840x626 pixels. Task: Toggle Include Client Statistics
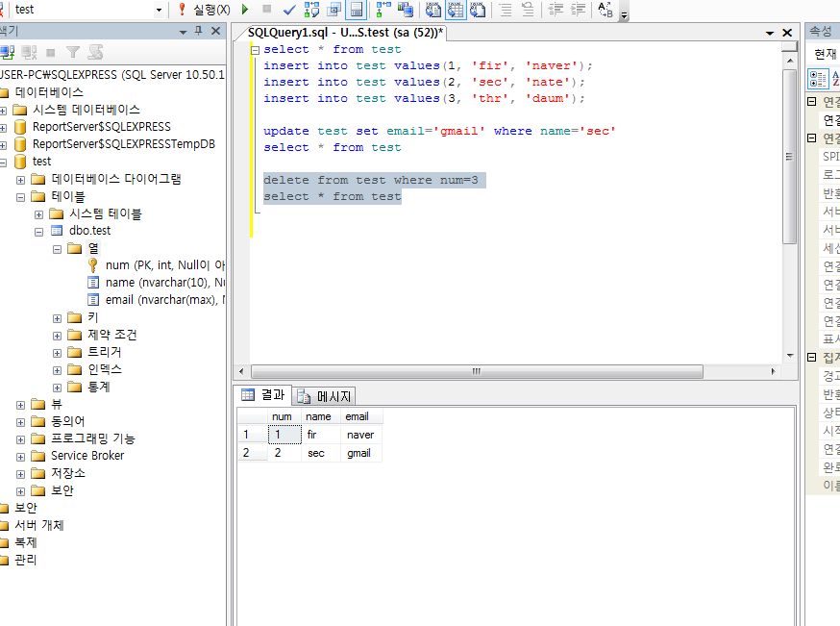[405, 9]
